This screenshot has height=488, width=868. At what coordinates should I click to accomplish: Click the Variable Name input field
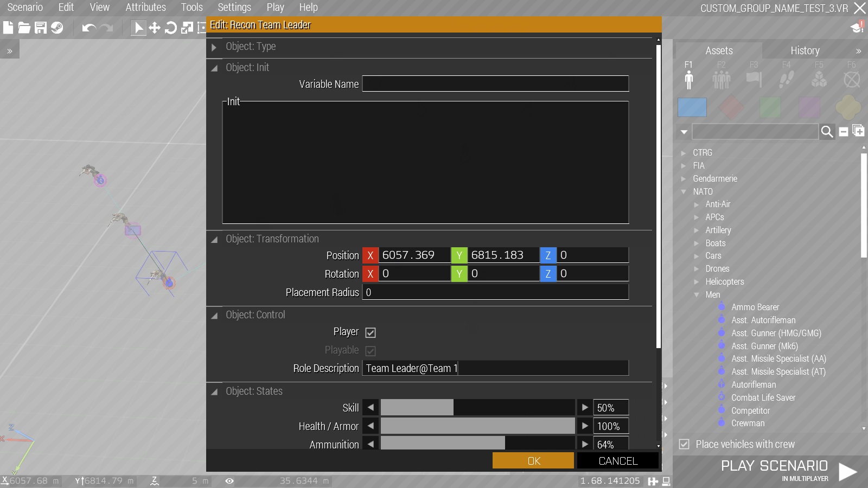495,84
